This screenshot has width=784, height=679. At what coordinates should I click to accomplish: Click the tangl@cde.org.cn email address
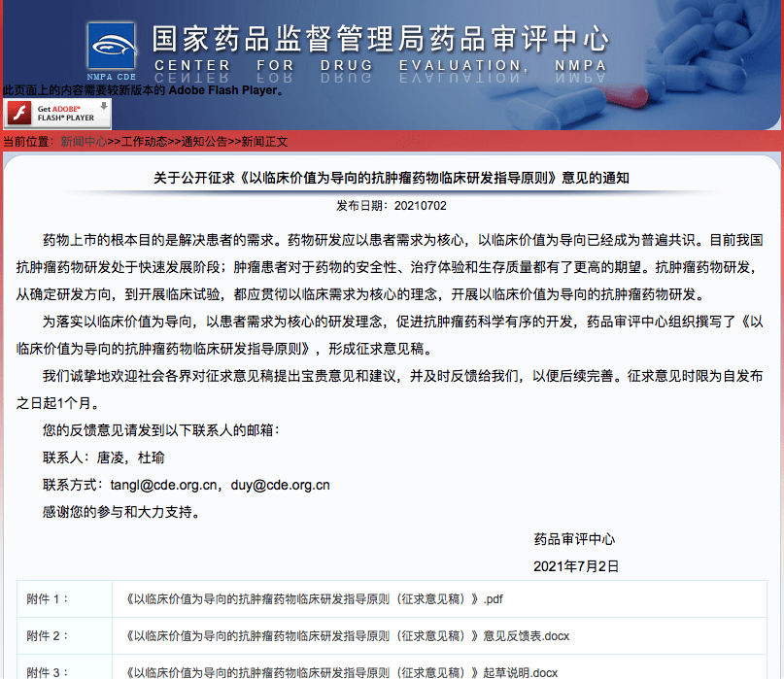click(188, 484)
